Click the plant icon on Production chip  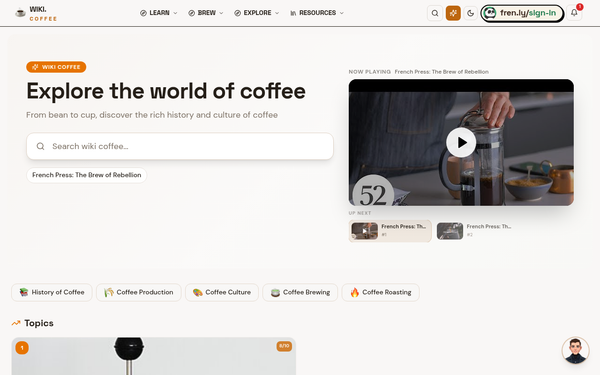click(109, 292)
